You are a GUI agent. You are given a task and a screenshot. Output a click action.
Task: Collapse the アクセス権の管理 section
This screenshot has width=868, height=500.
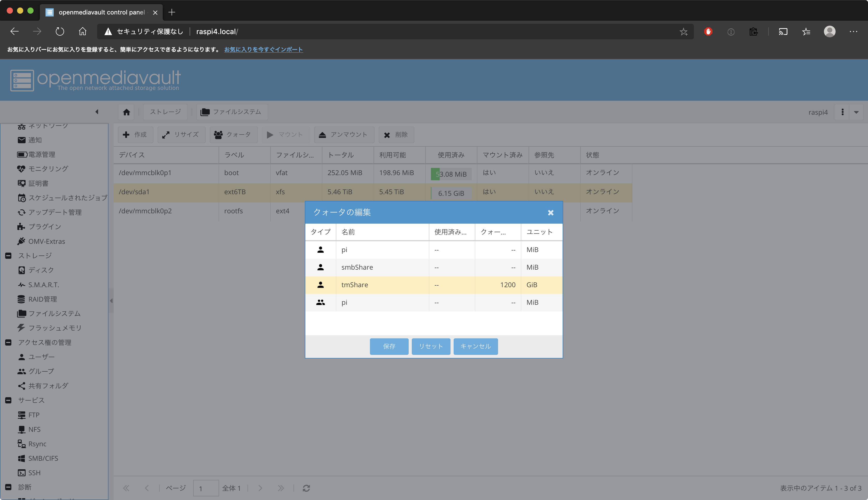(9, 342)
